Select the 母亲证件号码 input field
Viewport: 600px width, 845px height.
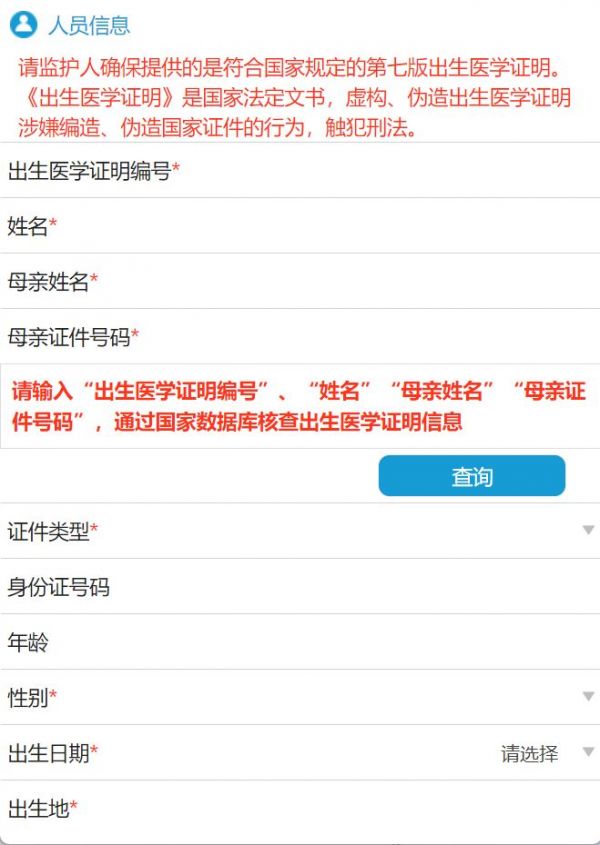(300, 337)
